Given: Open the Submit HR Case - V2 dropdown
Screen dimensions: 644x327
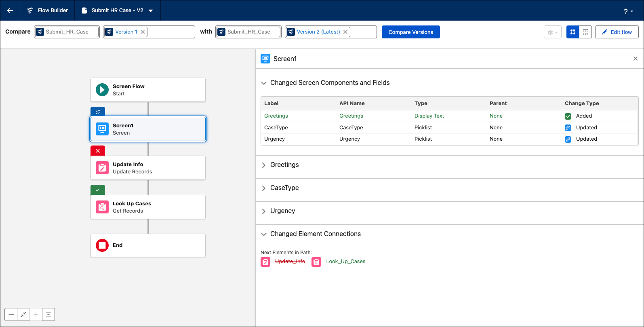Looking at the screenshot, I should (151, 11).
